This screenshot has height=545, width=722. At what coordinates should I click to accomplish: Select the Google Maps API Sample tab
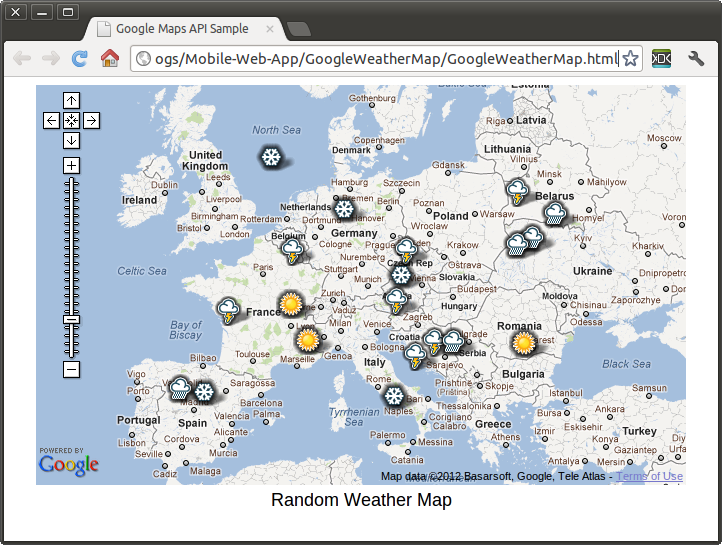(x=182, y=29)
